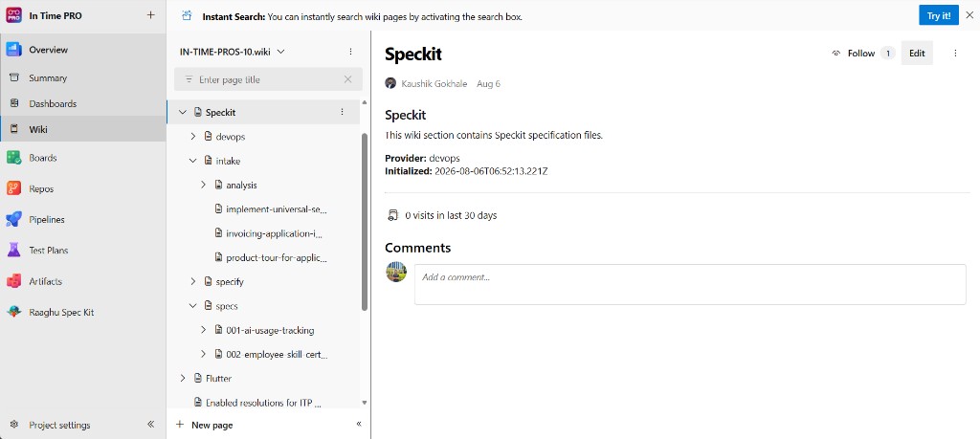Expand the specify tree node
Viewport: 980px width, 439px height.
pyautogui.click(x=193, y=281)
